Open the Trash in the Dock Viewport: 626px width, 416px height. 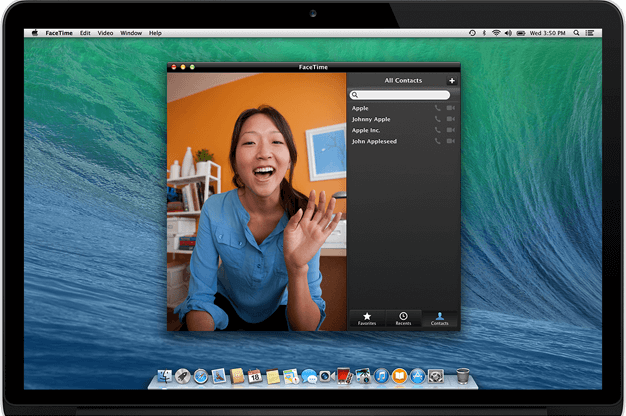(463, 376)
